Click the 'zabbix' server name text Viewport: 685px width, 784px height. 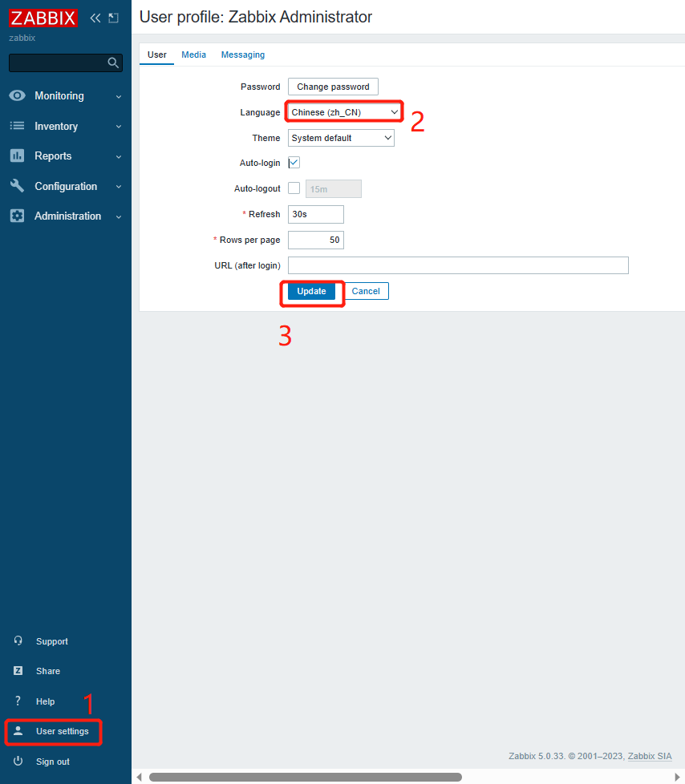pyautogui.click(x=22, y=38)
